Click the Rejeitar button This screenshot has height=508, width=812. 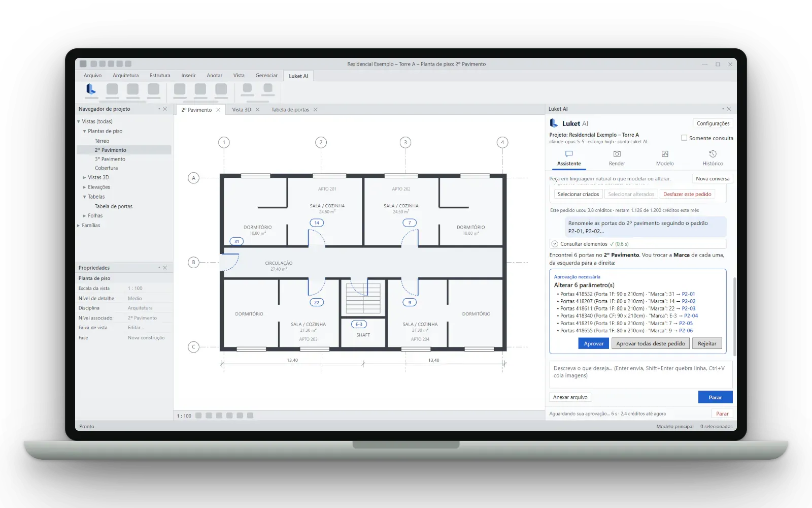[706, 343]
